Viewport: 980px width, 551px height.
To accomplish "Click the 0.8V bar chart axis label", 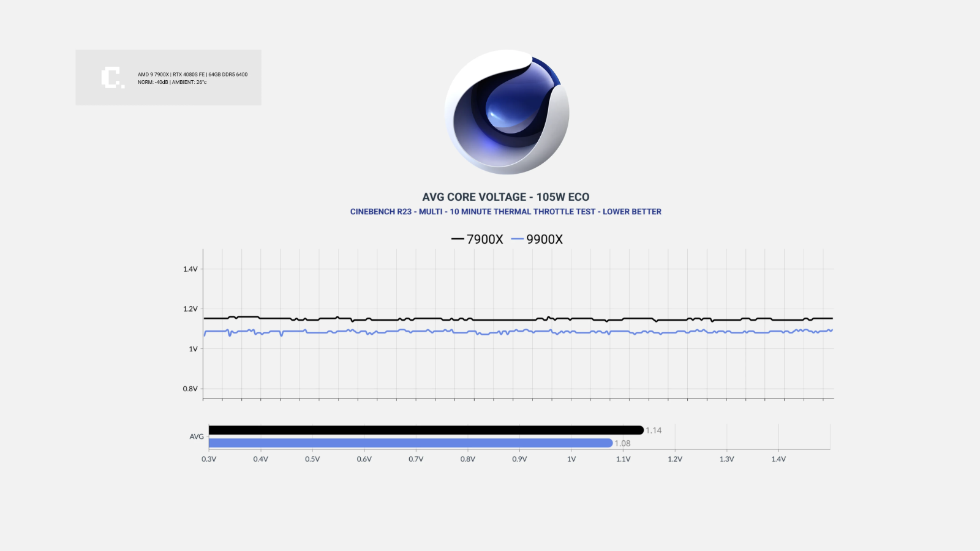I will click(x=468, y=459).
